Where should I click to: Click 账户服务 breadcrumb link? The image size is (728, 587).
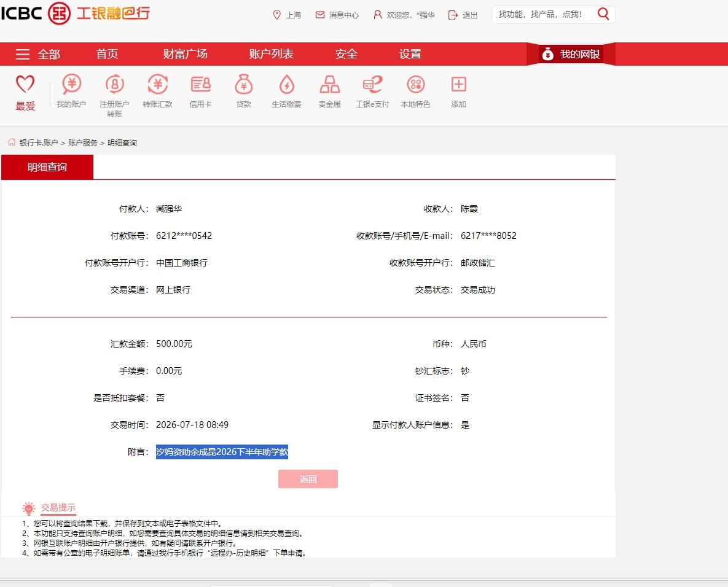pyautogui.click(x=83, y=143)
